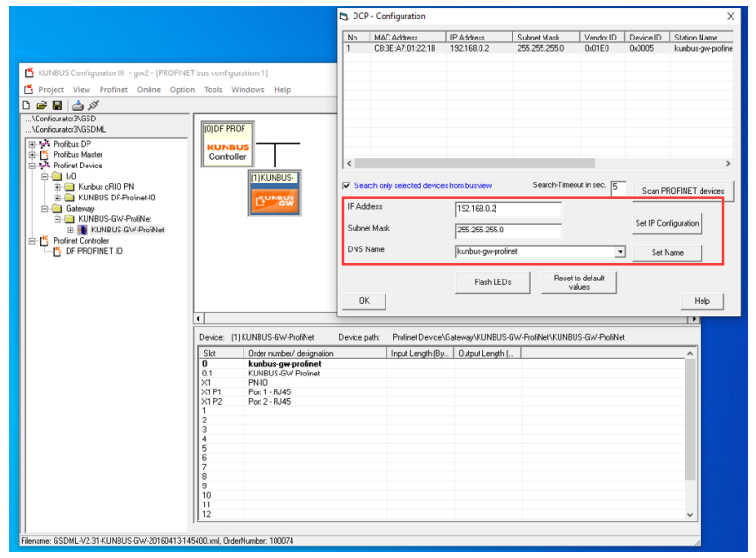Screen dimensions: 756x558
Task: Select the KUNBUS Controller block in busview
Action: coord(228,144)
